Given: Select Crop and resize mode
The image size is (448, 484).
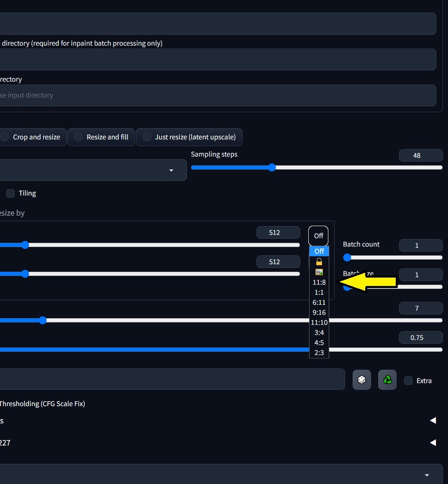Looking at the screenshot, I should coord(4,137).
